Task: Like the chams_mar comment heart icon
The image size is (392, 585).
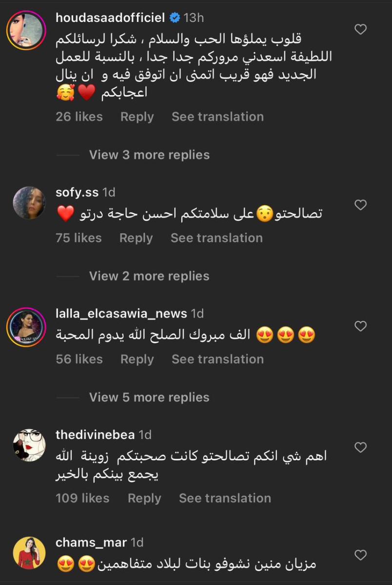Action: pos(360,555)
